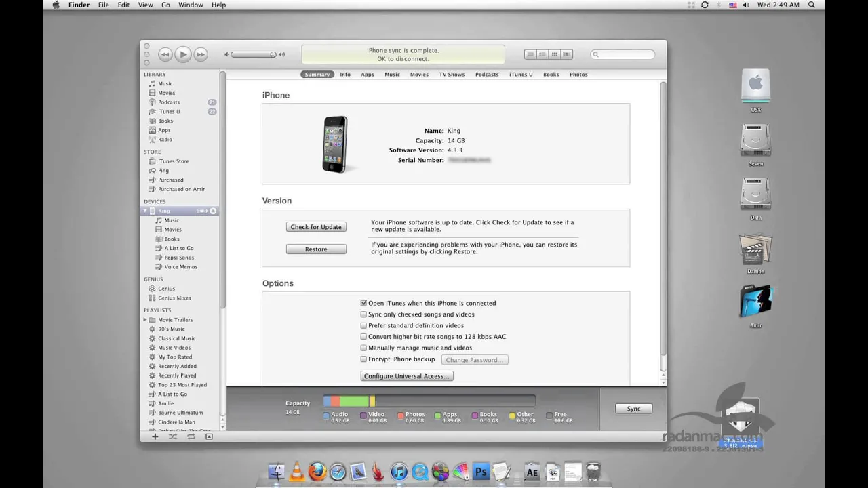
Task: Click the Change Password button
Action: (x=475, y=360)
